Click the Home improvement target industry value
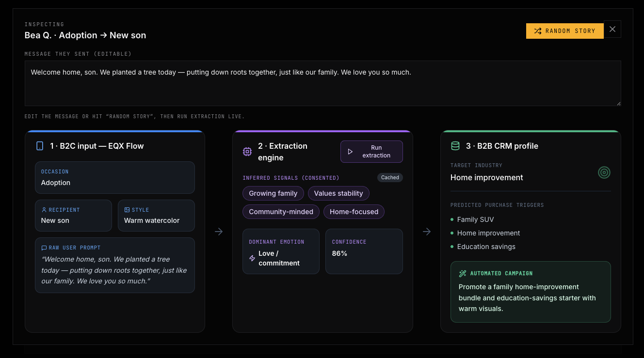The width and height of the screenshot is (644, 358). [487, 177]
